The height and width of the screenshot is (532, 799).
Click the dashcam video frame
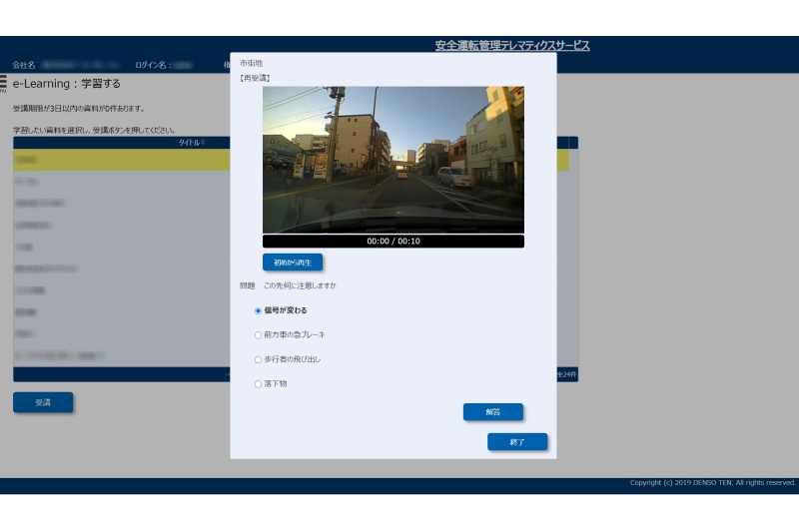click(x=393, y=160)
